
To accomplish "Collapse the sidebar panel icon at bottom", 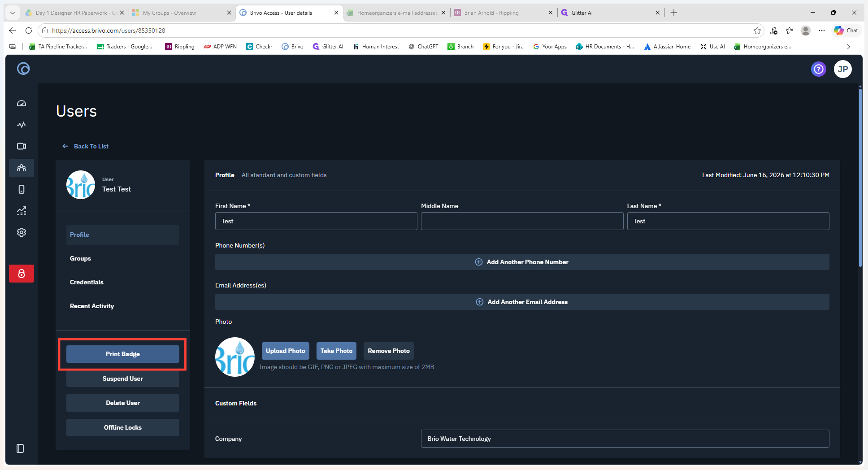I will pos(20,448).
